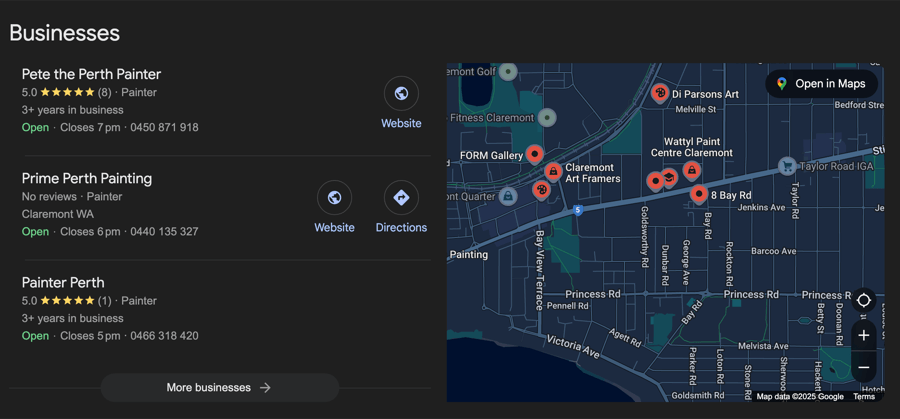Select the Wattyl Paint Centre shopping pin
The width and height of the screenshot is (900, 419).
pyautogui.click(x=692, y=170)
